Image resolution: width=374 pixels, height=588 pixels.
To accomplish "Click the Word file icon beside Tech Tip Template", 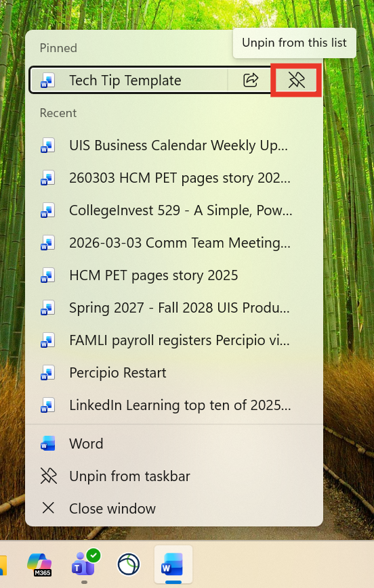I will 47,81.
